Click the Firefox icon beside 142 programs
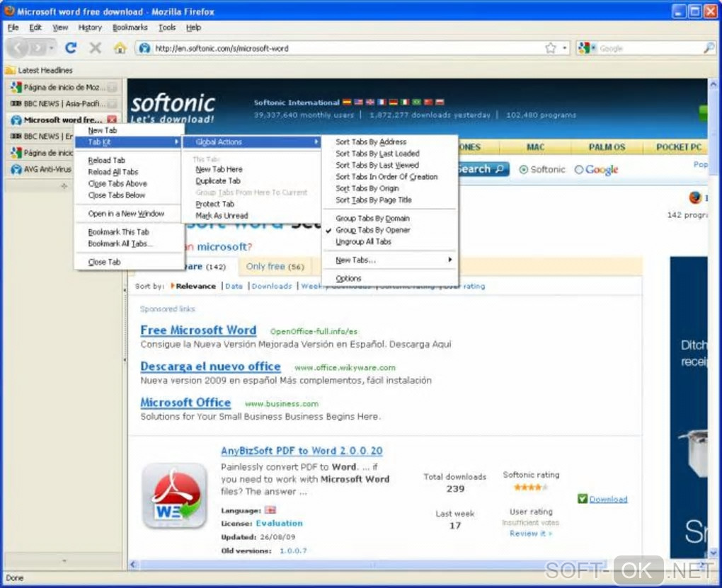This screenshot has width=722, height=588. [x=695, y=197]
